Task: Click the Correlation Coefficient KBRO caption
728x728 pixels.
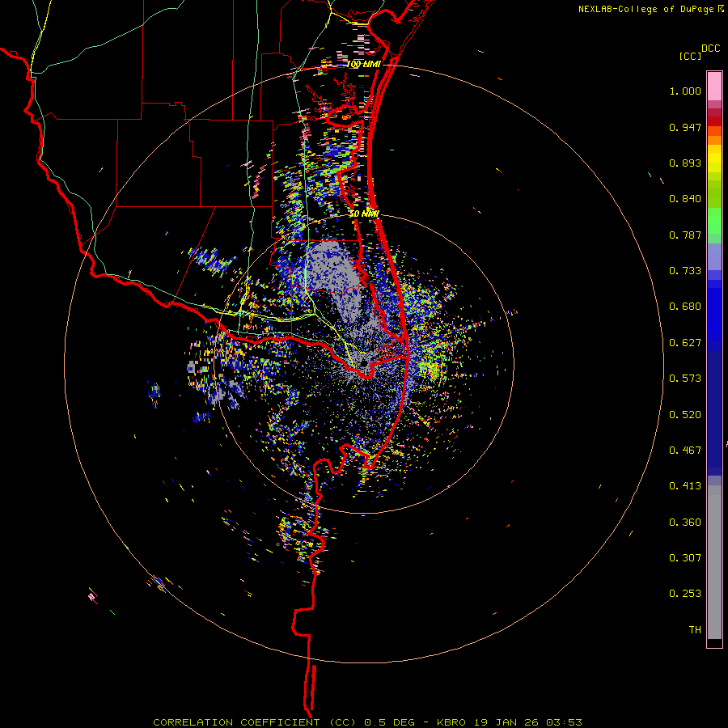Action: [x=367, y=722]
